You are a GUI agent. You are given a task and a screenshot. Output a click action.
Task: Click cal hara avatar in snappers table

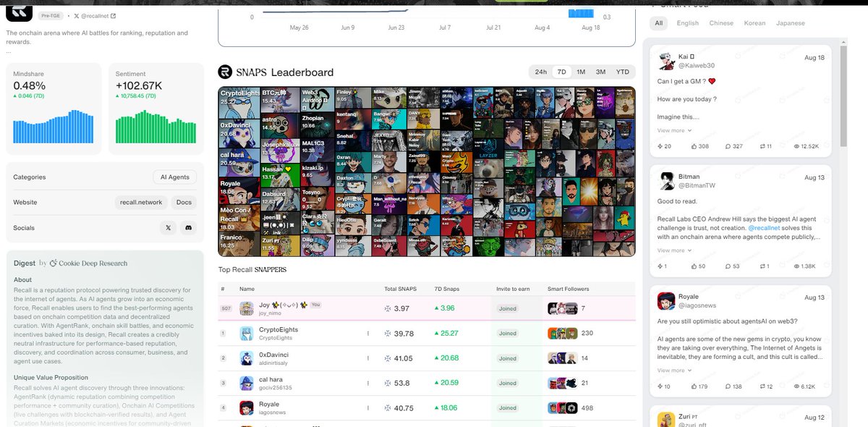[247, 383]
